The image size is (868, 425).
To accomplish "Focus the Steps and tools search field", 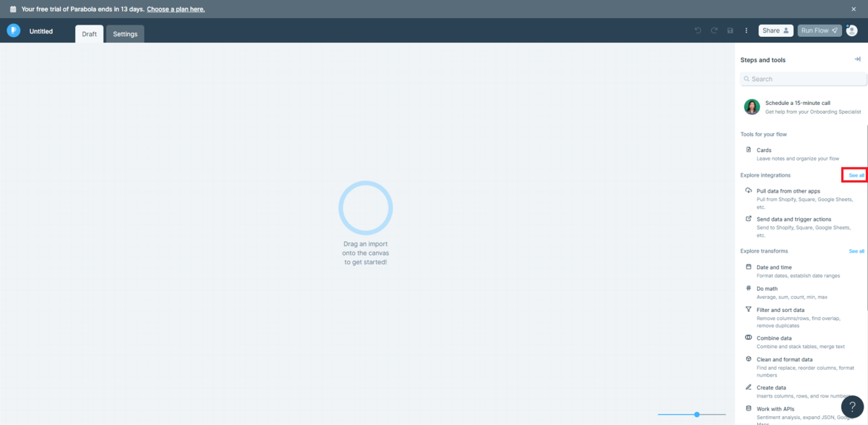I will click(x=803, y=79).
